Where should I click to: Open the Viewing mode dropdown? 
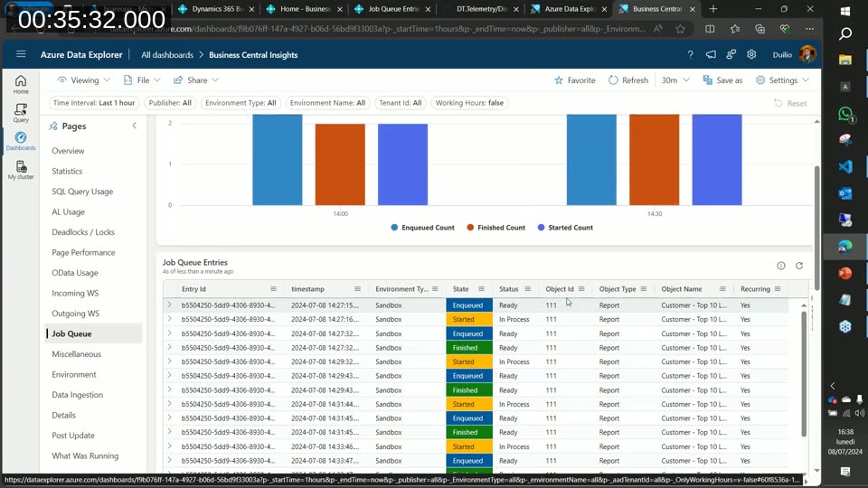click(x=83, y=80)
